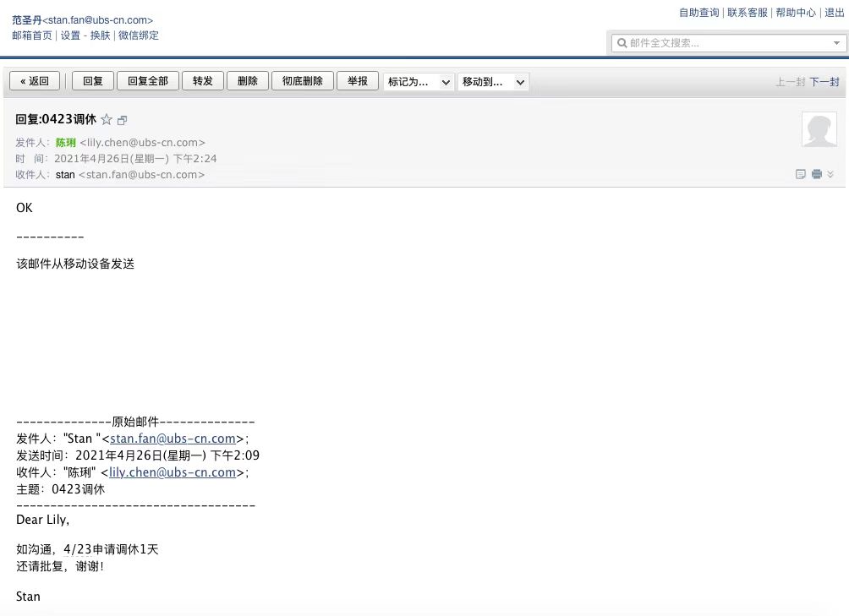The image size is (849, 616).
Task: Open 设置 in the top navigation
Action: click(x=70, y=35)
